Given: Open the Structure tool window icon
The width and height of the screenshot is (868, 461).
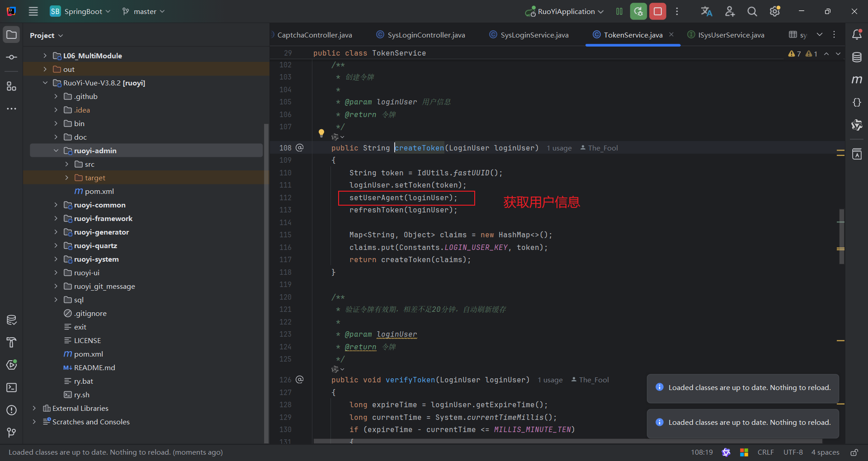Looking at the screenshot, I should (12, 86).
